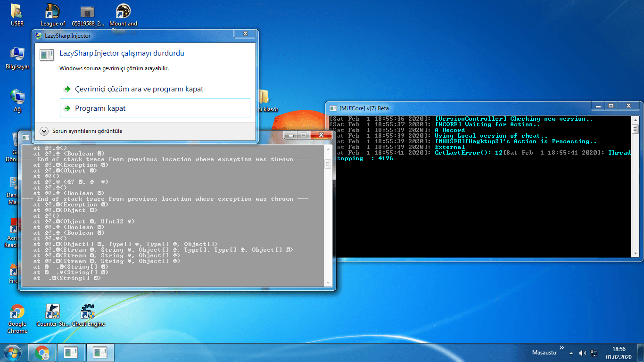Click the Masaüstü toolbar label on taskbar
This screenshot has width=644, height=362.
[x=544, y=352]
